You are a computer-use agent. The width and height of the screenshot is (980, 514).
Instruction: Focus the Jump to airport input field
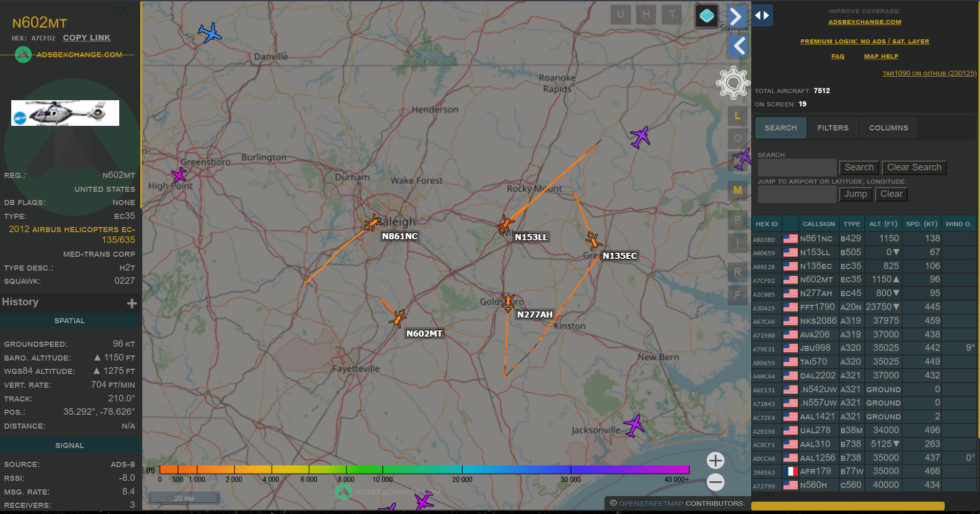pyautogui.click(x=797, y=194)
